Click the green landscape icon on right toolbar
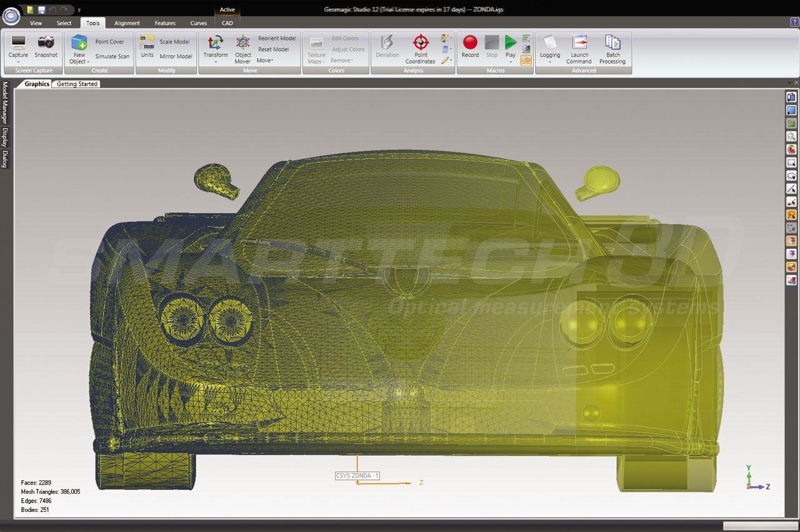800x532 pixels. [791, 123]
